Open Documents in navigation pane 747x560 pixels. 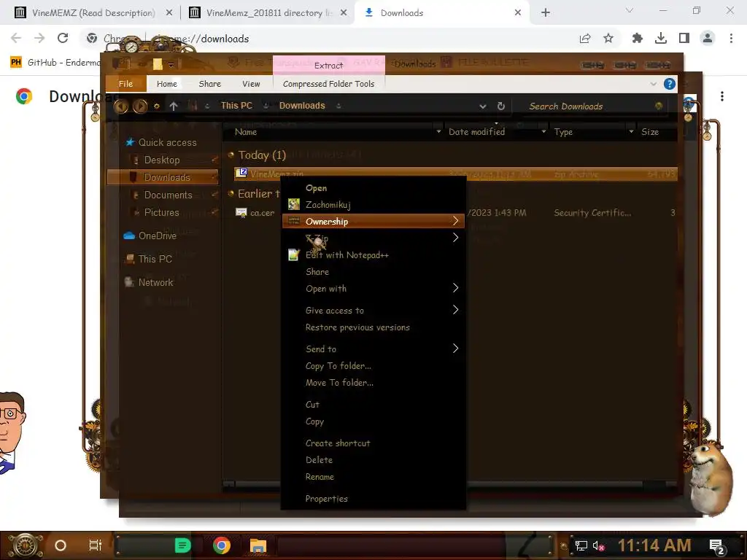[x=169, y=195]
